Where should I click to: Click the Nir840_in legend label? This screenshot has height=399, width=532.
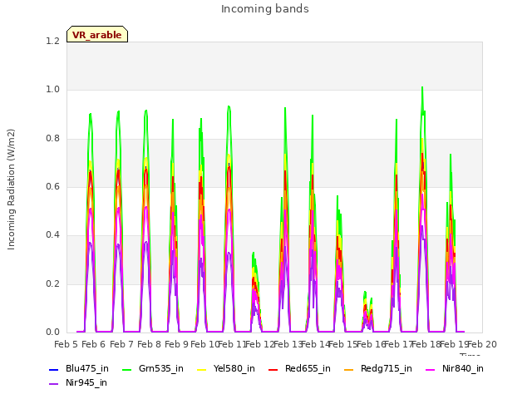pyautogui.click(x=463, y=368)
